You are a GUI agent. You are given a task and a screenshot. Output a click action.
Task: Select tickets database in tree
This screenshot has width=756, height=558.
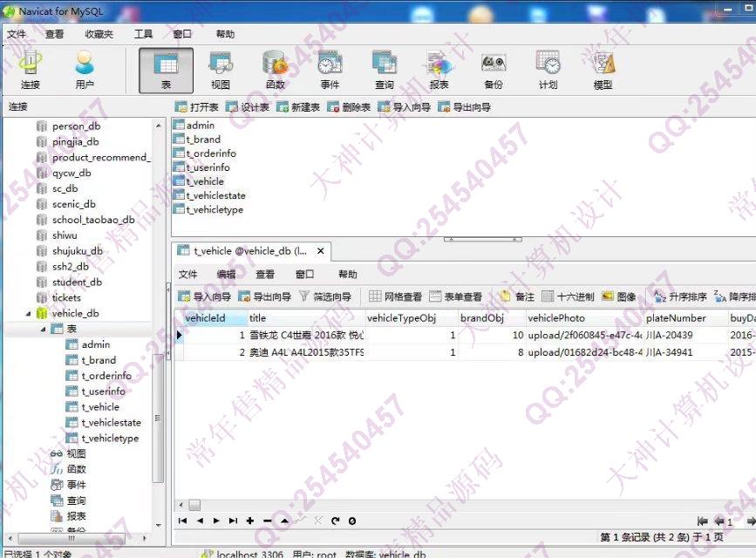click(66, 297)
